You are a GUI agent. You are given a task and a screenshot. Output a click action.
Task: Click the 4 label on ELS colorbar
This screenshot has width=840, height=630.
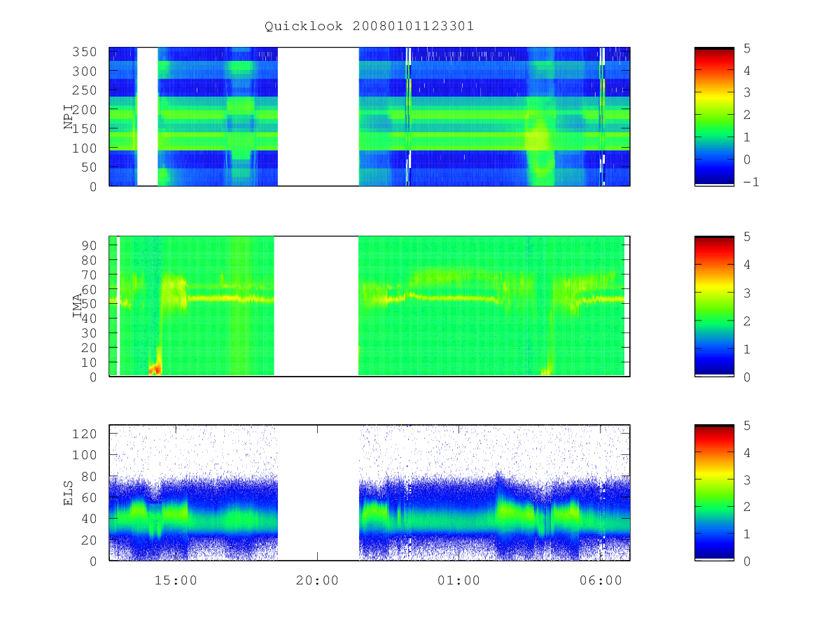click(x=748, y=453)
